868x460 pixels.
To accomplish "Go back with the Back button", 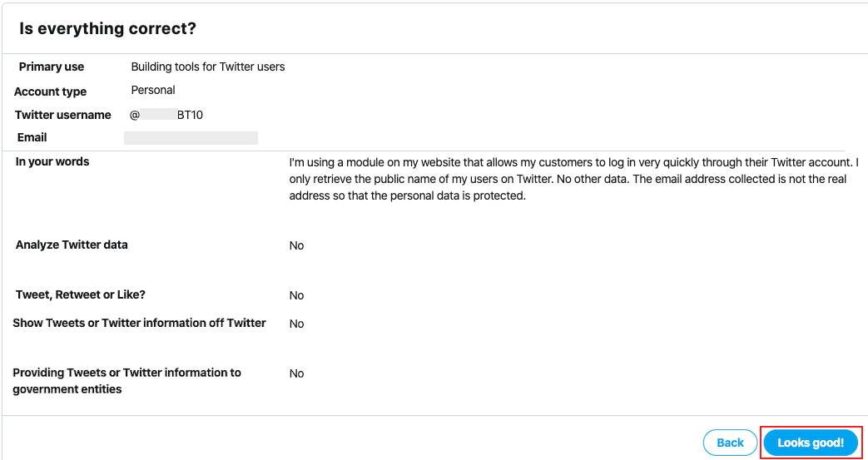I will coord(730,443).
